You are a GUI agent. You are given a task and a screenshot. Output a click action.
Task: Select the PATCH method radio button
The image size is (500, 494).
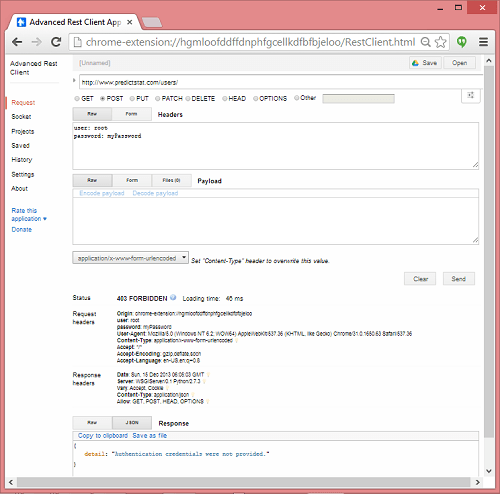158,99
